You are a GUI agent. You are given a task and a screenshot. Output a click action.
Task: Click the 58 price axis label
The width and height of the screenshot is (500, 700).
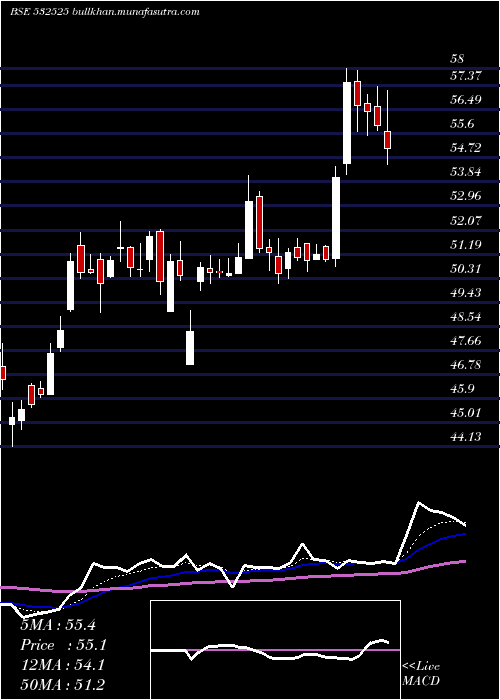[458, 59]
